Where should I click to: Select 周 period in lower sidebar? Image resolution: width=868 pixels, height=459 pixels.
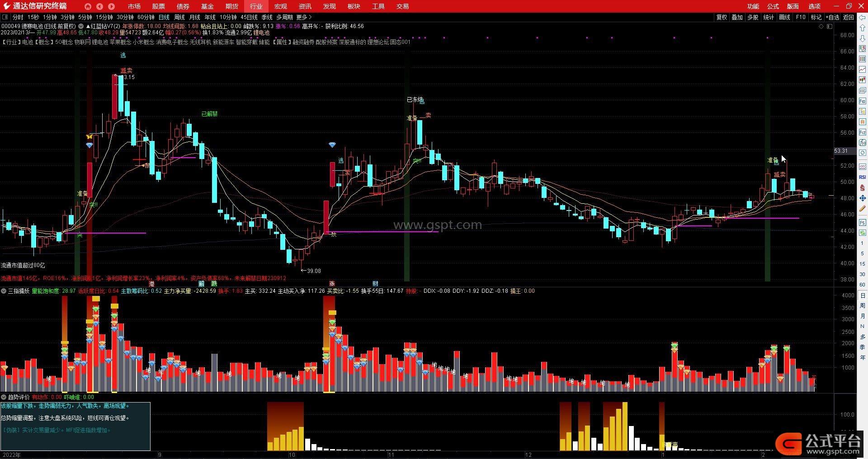863,306
